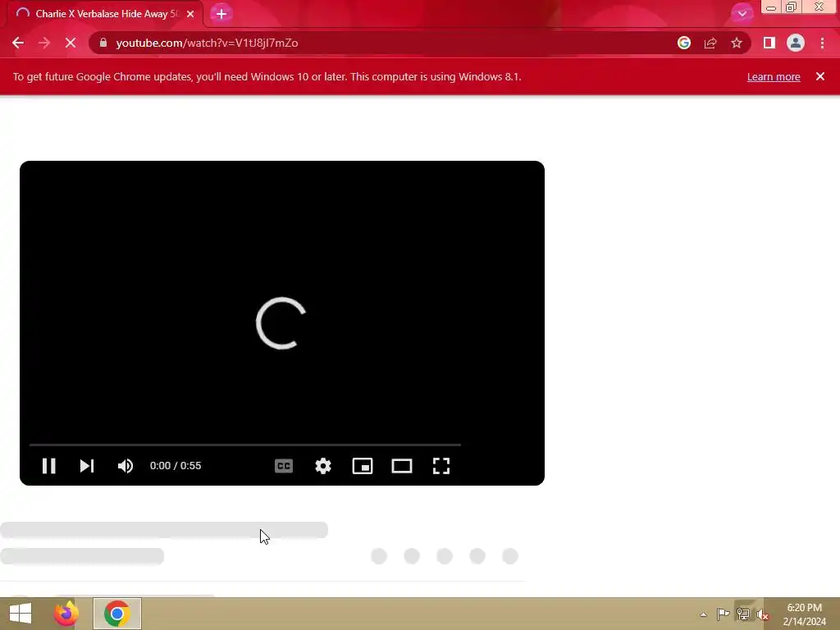Expand the tab search dropdown
Screen dimensions: 840x630
pyautogui.click(x=742, y=14)
